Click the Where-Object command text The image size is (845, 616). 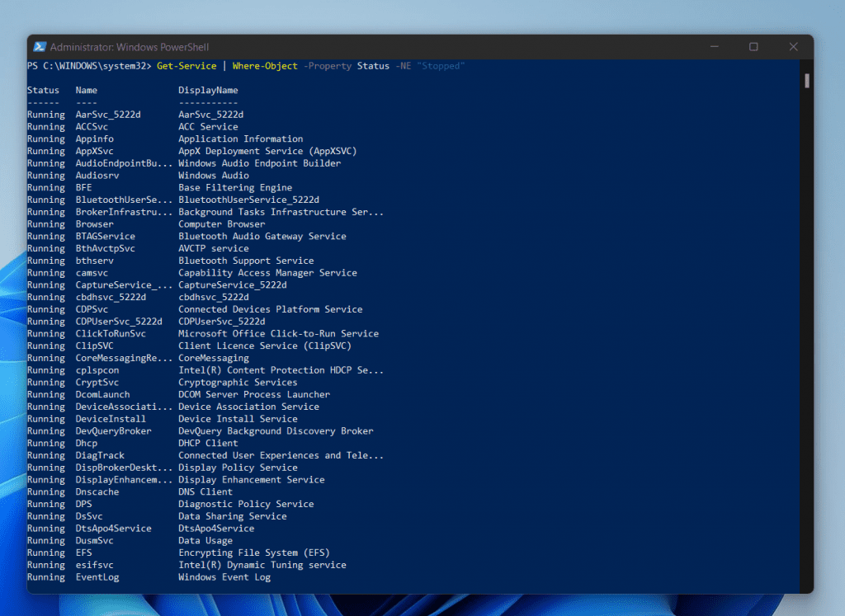click(265, 66)
